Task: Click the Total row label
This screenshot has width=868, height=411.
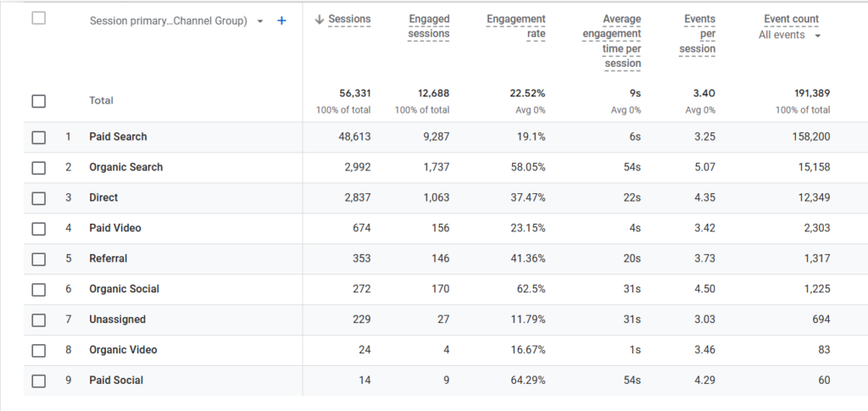Action: point(102,101)
